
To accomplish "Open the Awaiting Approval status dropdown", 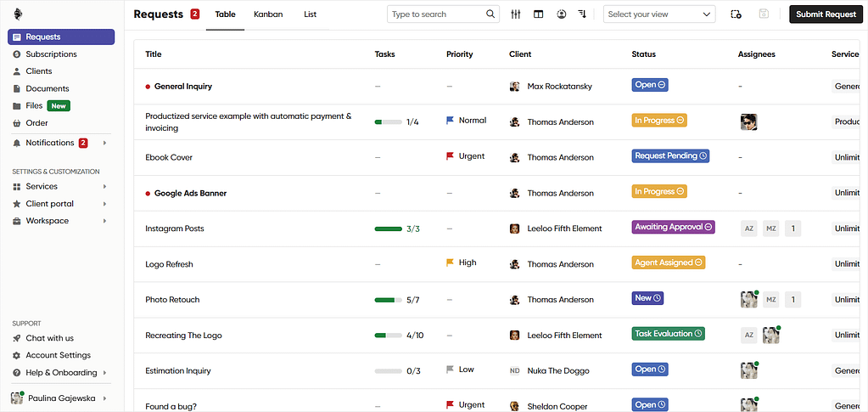I will (673, 227).
